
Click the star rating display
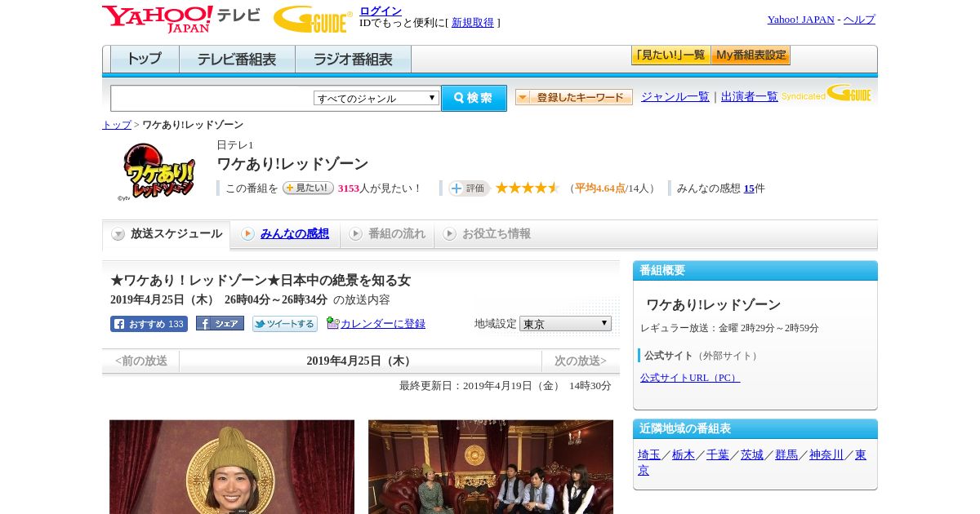coord(527,188)
